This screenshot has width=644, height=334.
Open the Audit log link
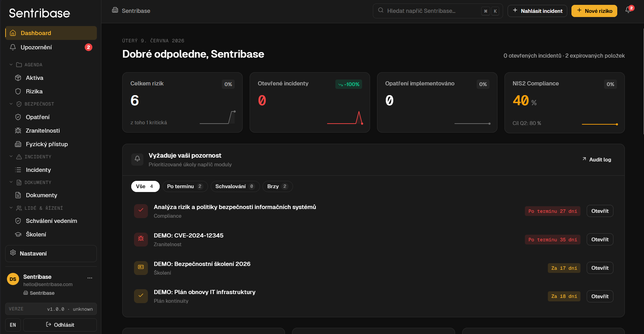(x=597, y=159)
